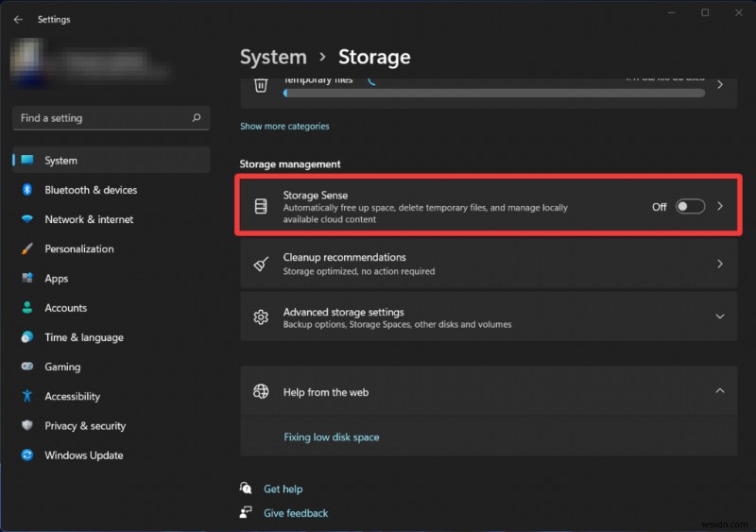Open Bluetooth & devices settings
This screenshot has height=532, width=756.
click(112, 190)
